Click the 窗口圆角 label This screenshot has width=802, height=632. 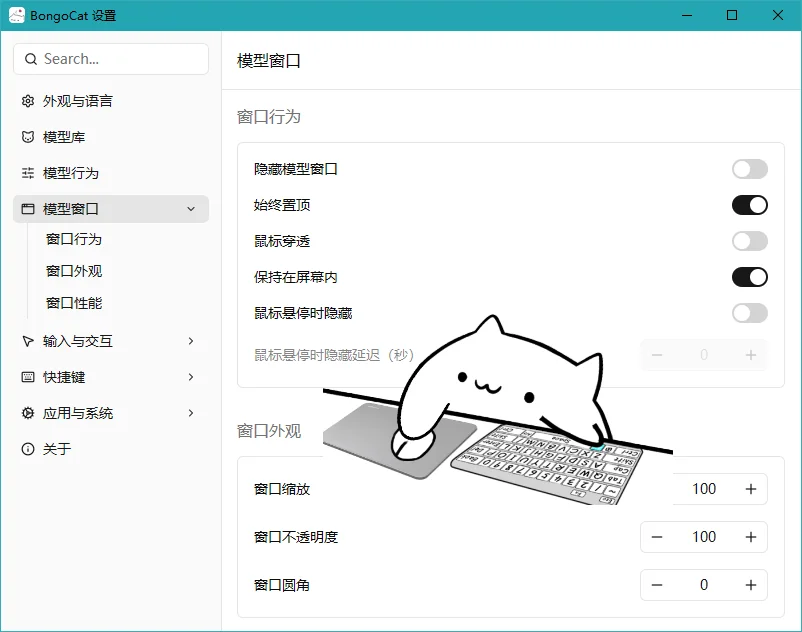[x=282, y=585]
